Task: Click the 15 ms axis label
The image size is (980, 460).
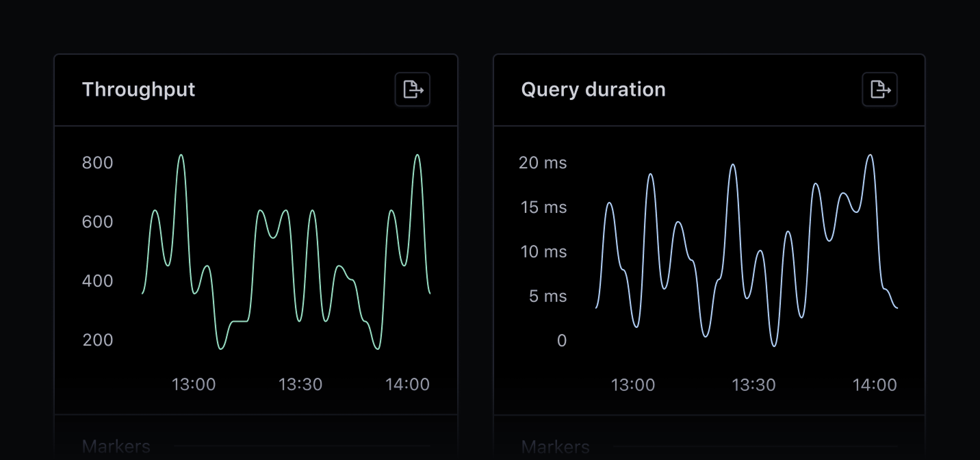Action: (543, 207)
